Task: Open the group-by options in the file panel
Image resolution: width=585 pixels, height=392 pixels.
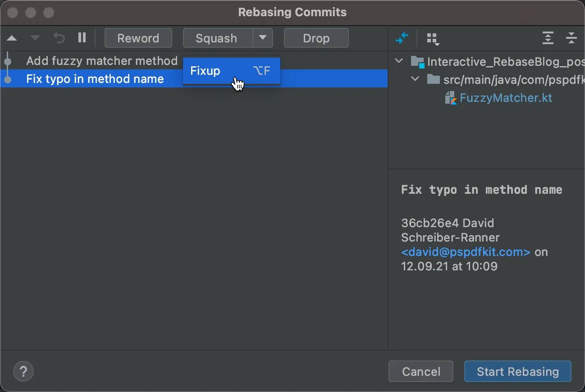Action: 432,38
